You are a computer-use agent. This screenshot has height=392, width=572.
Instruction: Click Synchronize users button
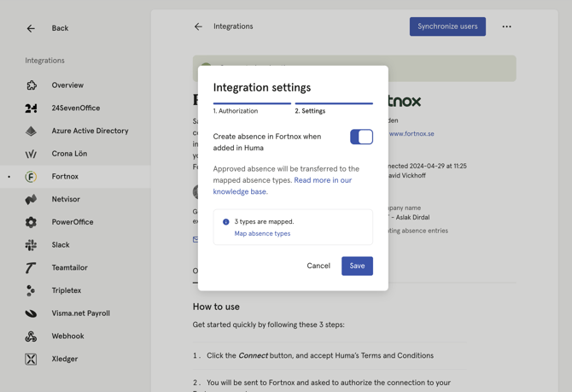tap(447, 26)
